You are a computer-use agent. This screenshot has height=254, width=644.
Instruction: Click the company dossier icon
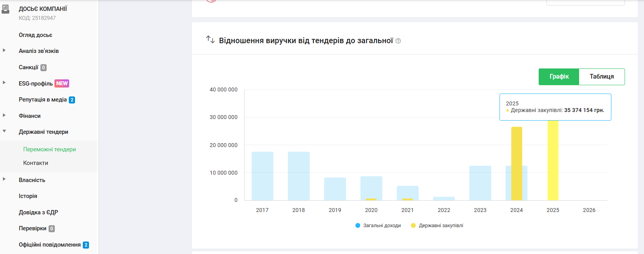[x=5, y=9]
